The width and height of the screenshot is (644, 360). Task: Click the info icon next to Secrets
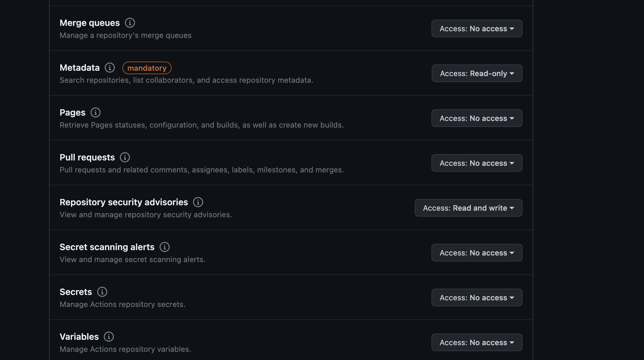[x=102, y=291]
